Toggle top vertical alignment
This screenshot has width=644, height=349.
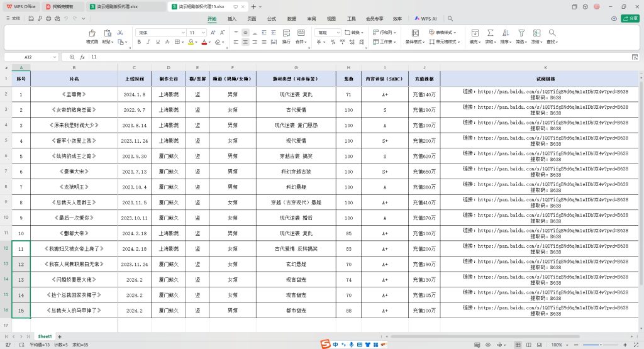[x=236, y=33]
